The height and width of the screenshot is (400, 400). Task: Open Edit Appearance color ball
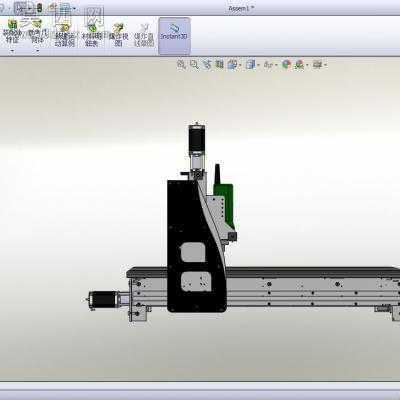(286, 64)
